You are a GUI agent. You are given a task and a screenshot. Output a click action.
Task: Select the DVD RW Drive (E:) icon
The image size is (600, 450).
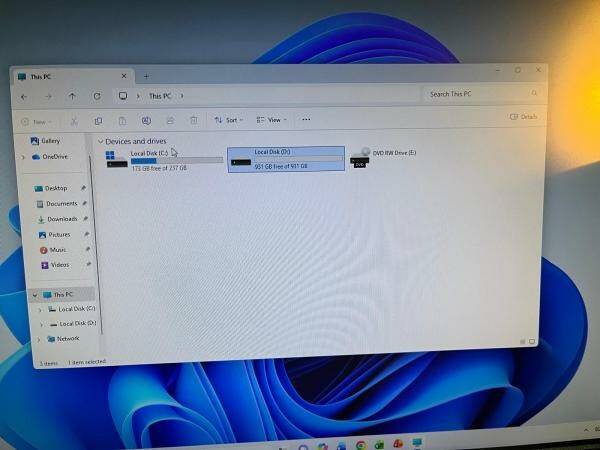[x=359, y=158]
